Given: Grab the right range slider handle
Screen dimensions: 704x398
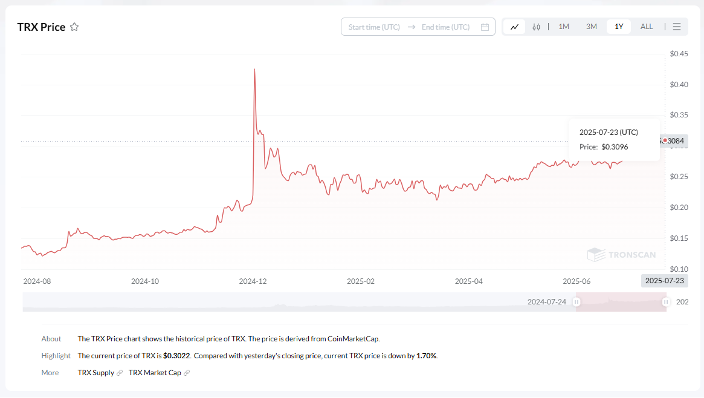Looking at the screenshot, I should pos(666,302).
